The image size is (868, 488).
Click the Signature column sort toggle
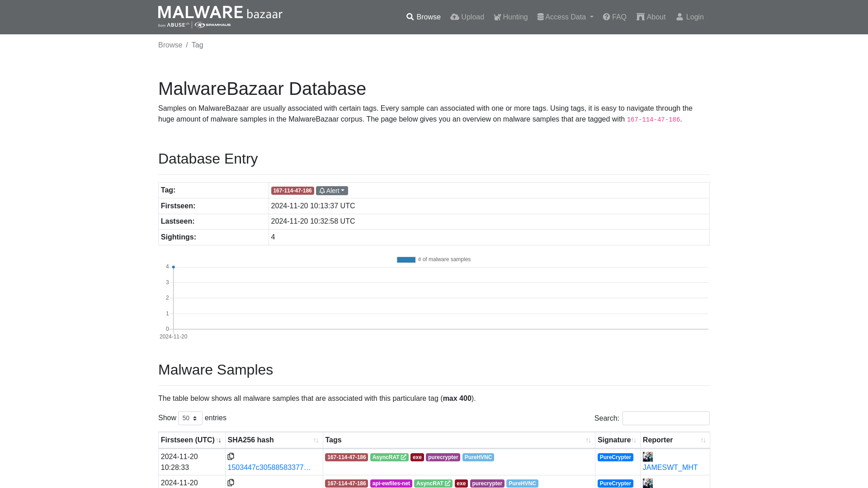[x=634, y=440]
